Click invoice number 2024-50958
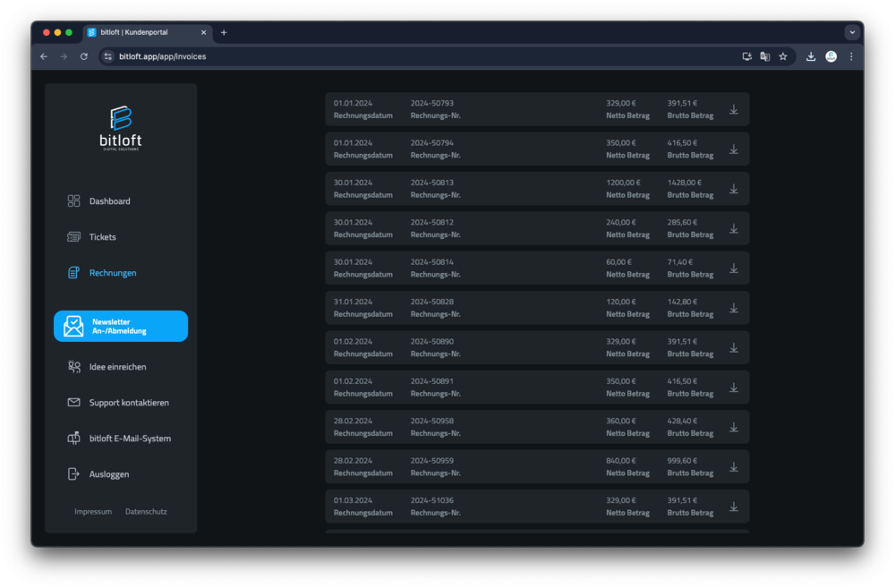The width and height of the screenshot is (895, 588). 432,421
